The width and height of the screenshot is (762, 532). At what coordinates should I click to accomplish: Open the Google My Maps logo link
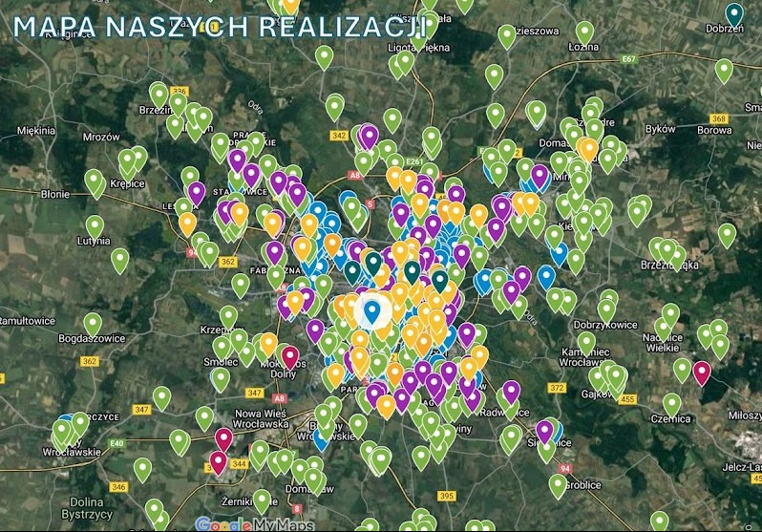[x=255, y=524]
